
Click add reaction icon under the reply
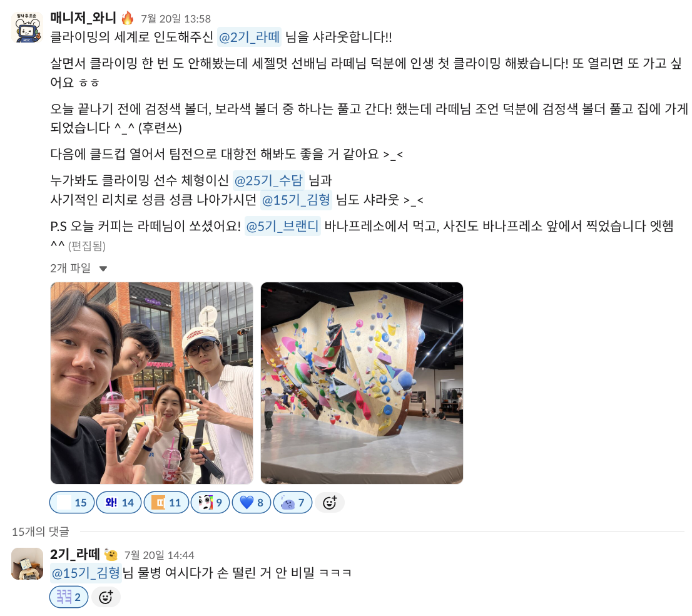click(106, 597)
